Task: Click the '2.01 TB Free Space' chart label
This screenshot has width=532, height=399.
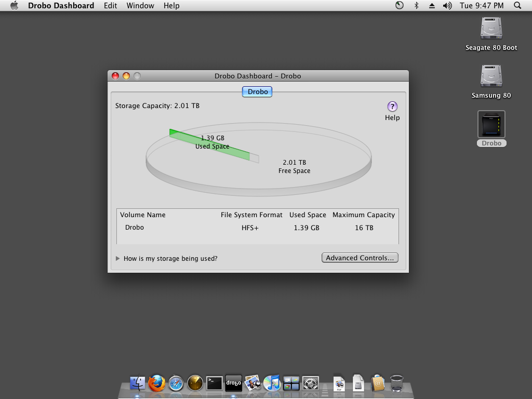Action: [x=295, y=167]
